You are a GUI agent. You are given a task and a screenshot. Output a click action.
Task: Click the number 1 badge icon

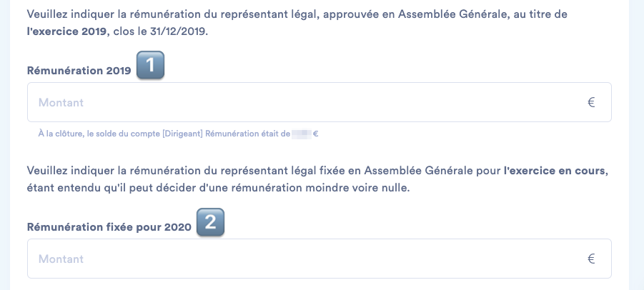tap(150, 67)
